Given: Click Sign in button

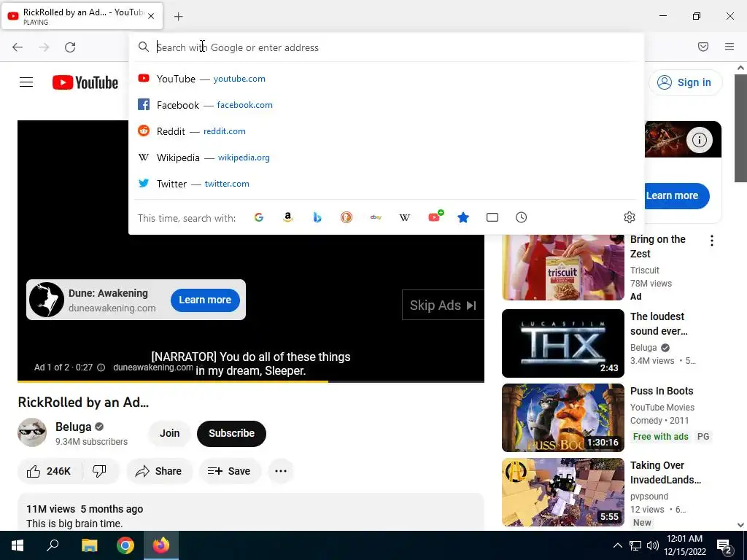Looking at the screenshot, I should 685,82.
